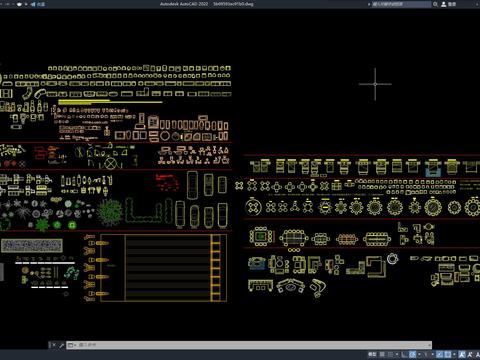The image size is (480, 360).
Task: Click the magnifier search icon
Action: pos(435,4)
